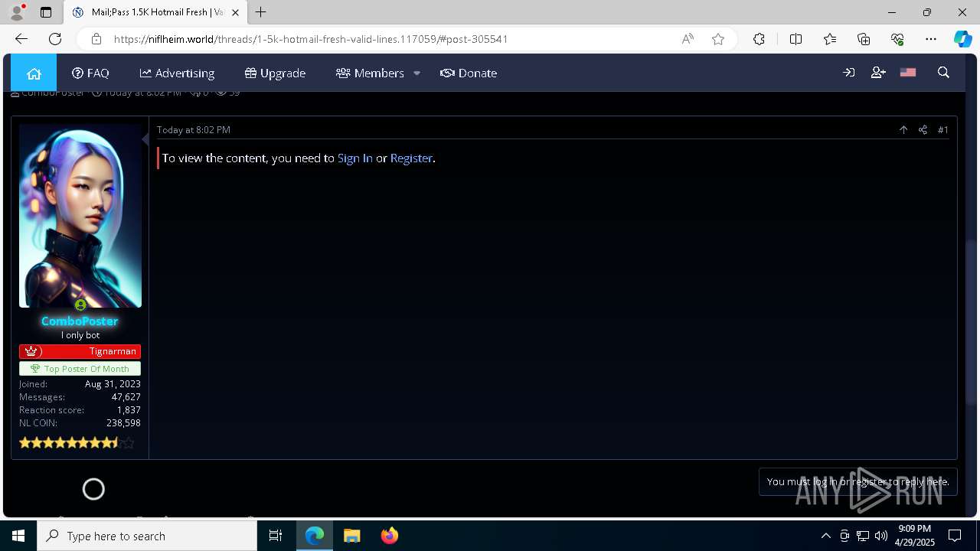Screen dimensions: 980x551
Task: Click the ComboPoster username
Action: pos(80,321)
